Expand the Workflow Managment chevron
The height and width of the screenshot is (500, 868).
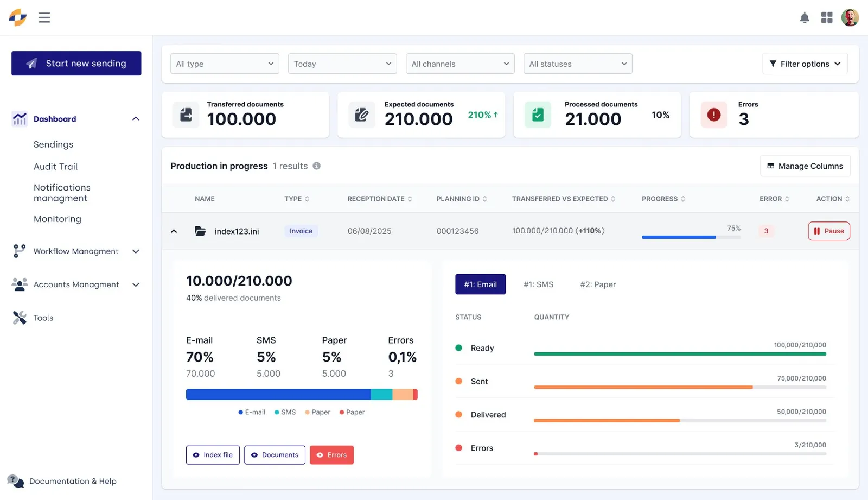coord(136,251)
